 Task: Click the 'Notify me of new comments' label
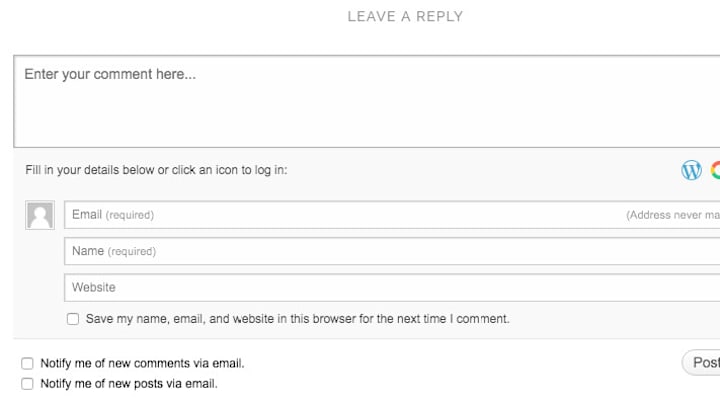pos(142,364)
